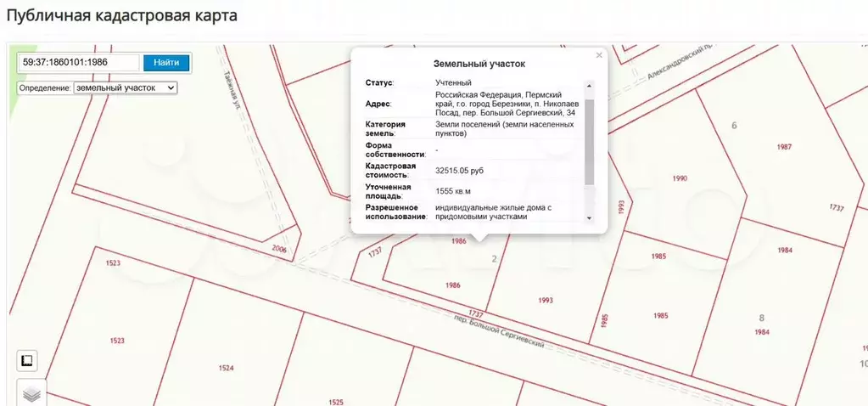Select parcel 1523 on the map
868x406 pixels.
117,340
